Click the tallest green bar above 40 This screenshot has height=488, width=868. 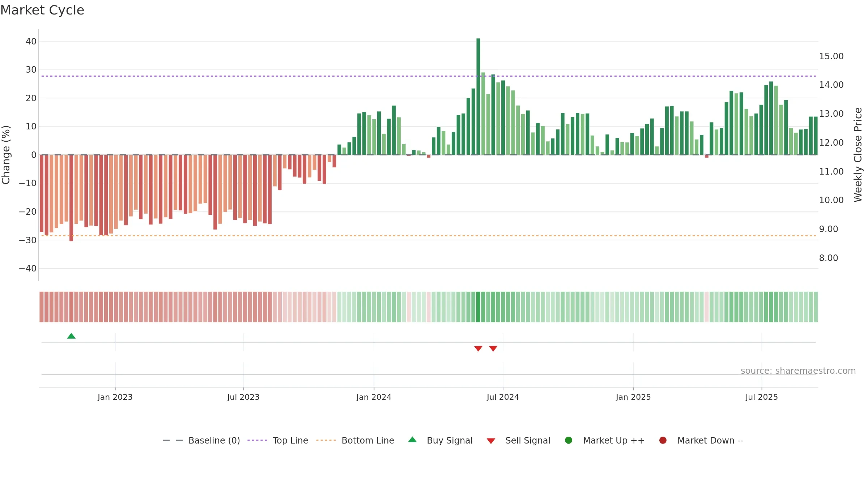point(478,97)
